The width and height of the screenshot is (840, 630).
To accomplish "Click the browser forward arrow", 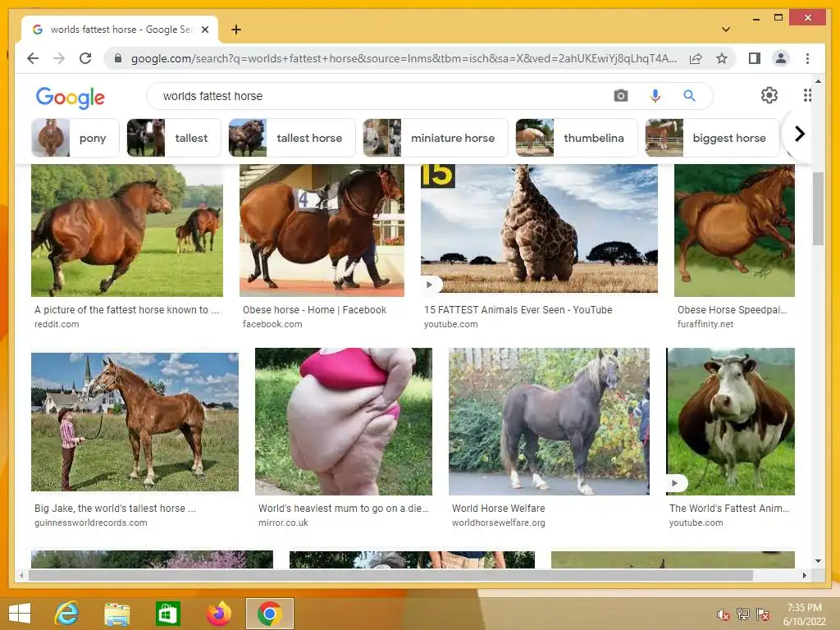I will (x=59, y=58).
